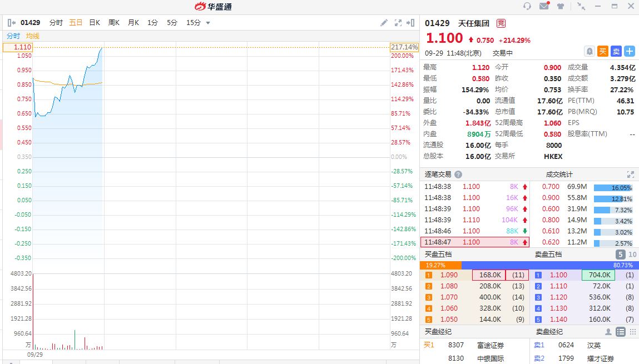Collapse the left panel beside 01429
Viewport: 639px width, 364px height.
tap(12, 23)
